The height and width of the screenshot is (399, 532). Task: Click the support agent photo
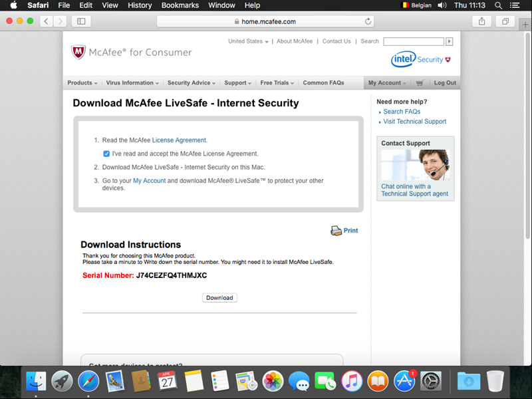(x=415, y=165)
